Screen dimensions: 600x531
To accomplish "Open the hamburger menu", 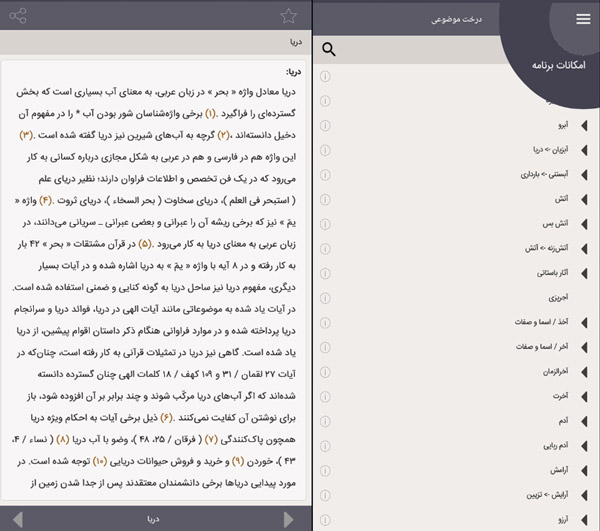I will tap(583, 19).
